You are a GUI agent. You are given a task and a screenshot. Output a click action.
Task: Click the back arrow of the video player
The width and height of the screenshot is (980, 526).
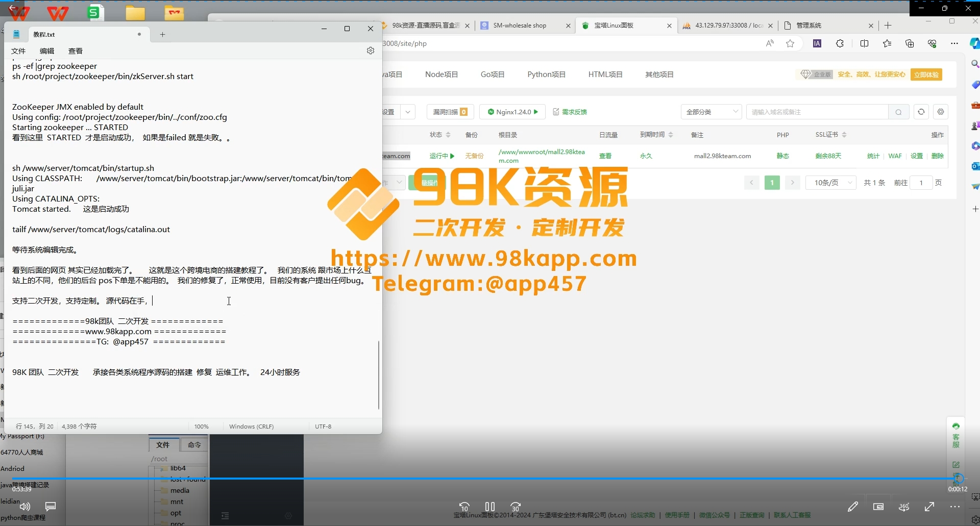pos(13,8)
